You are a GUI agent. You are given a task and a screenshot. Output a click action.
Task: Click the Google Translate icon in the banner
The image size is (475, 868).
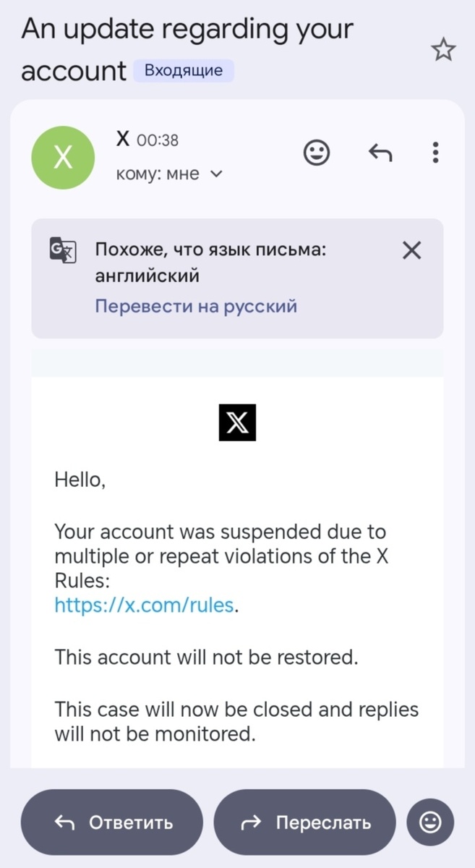click(62, 250)
